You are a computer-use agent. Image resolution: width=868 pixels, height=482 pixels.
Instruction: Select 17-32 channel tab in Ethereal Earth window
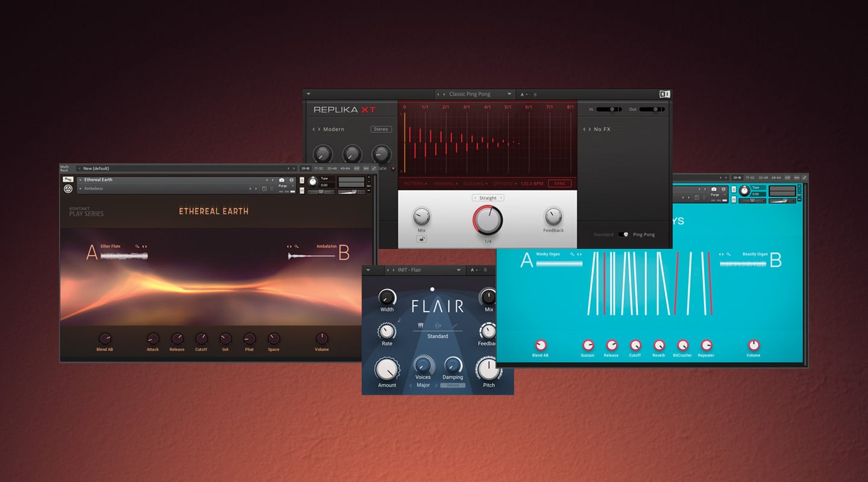[319, 169]
